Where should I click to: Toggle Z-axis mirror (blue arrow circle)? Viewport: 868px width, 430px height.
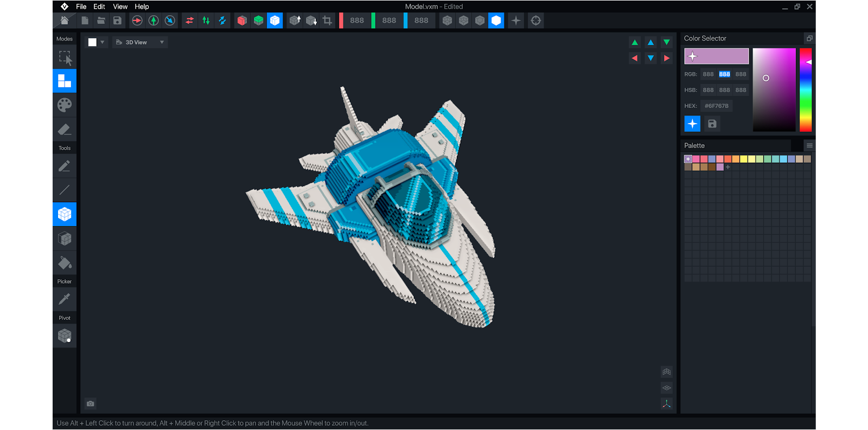click(x=170, y=21)
